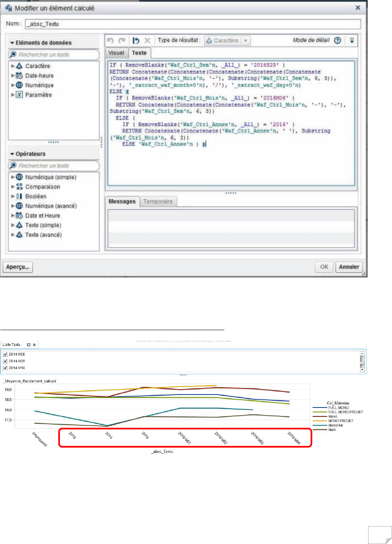Screen dimensions: 392x544
Task: Expand the Booléen operators node
Action: click(x=13, y=196)
